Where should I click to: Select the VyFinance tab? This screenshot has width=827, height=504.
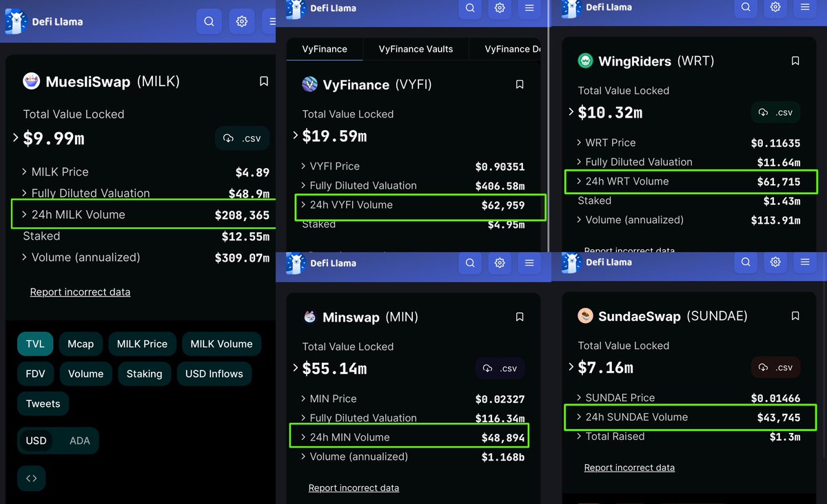pos(325,49)
